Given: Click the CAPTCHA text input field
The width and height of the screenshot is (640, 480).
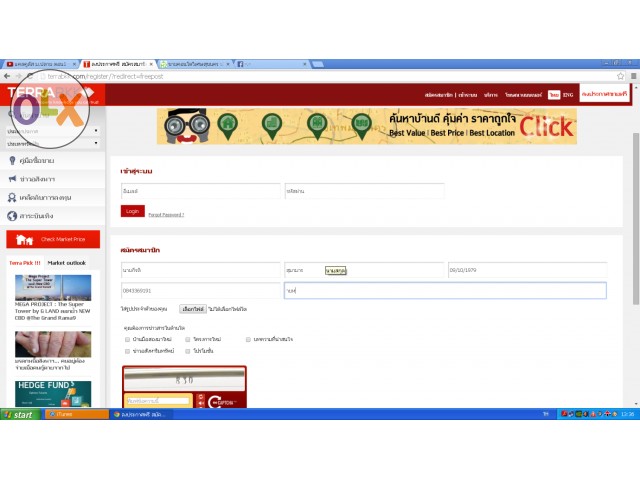Looking at the screenshot, I should click(x=157, y=400).
